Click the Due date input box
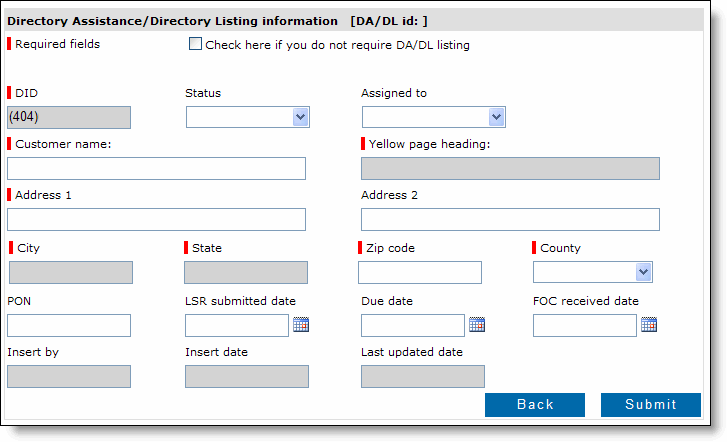Viewport: 727px width, 442px height. [413, 325]
